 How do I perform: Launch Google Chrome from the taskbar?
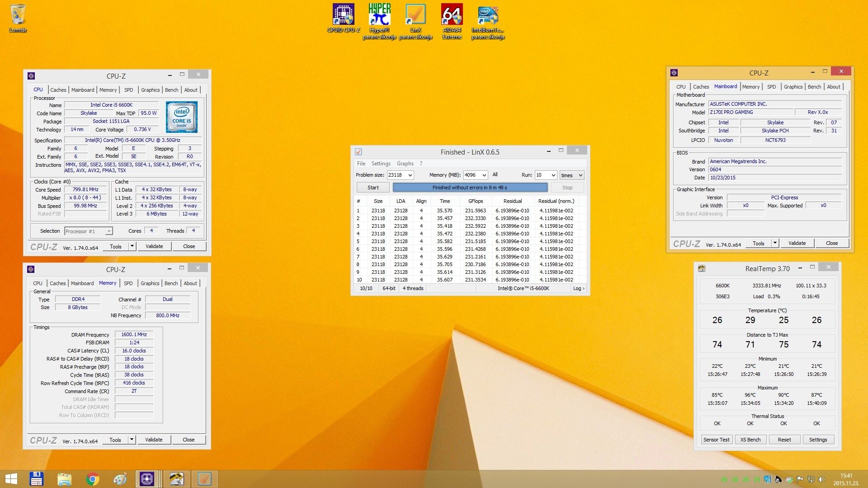(92, 479)
